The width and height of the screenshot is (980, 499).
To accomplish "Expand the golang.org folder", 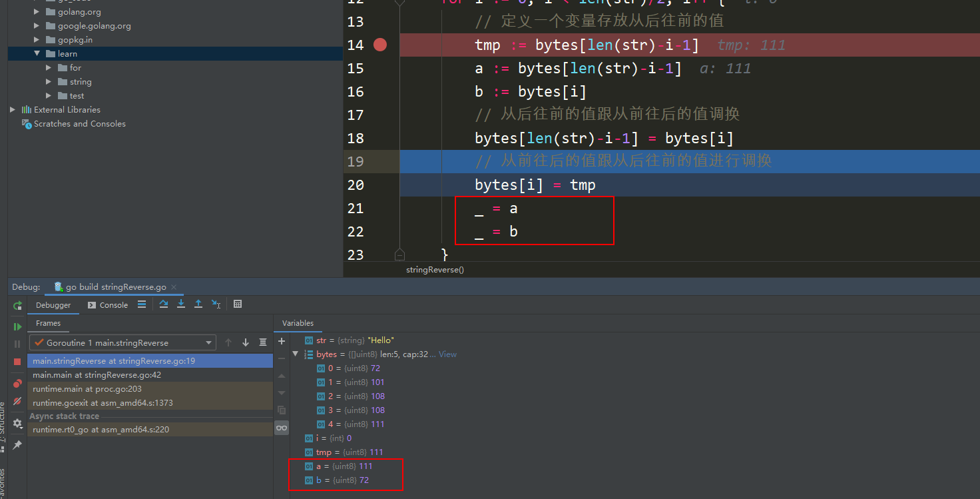I will [38, 12].
